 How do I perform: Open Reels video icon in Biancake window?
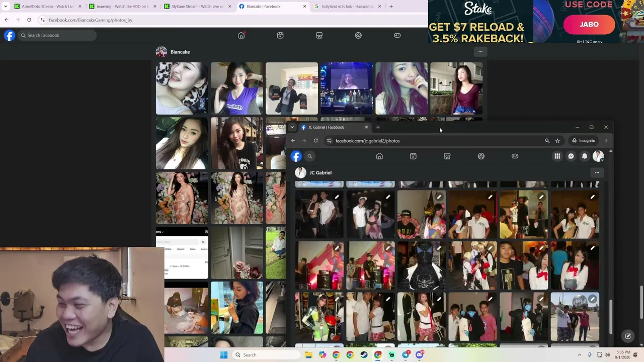coord(280,35)
